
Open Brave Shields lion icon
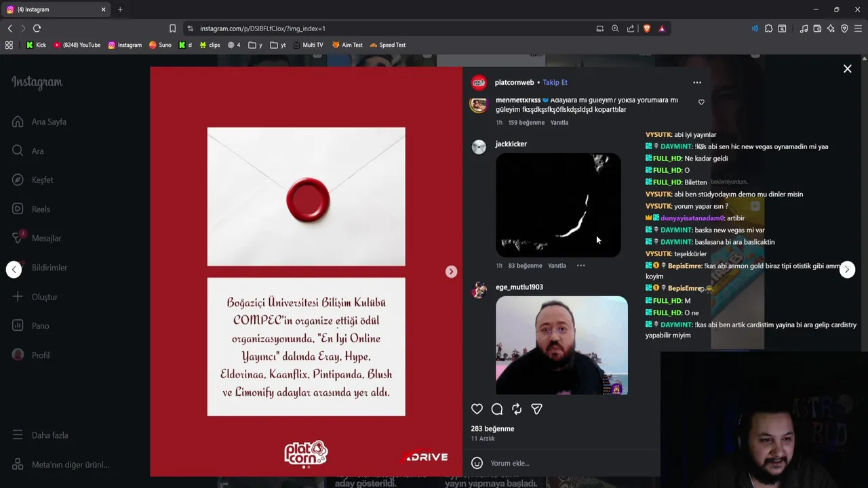646,28
